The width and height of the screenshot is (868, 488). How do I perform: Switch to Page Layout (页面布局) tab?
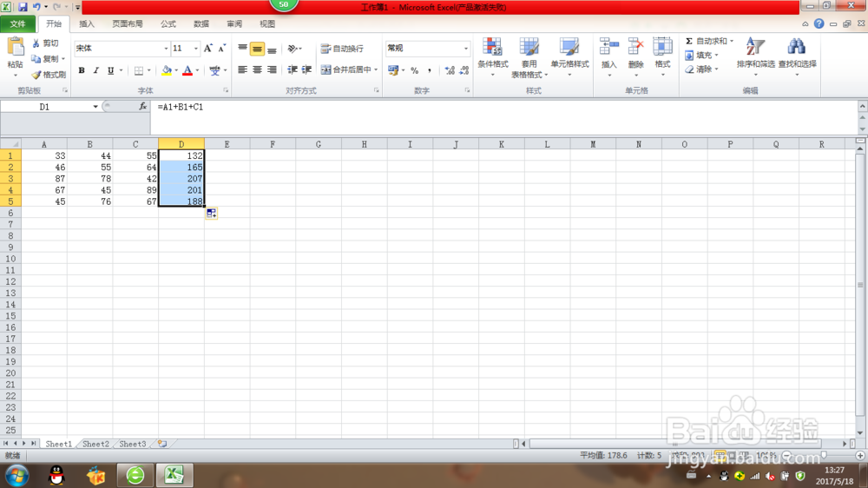click(128, 23)
